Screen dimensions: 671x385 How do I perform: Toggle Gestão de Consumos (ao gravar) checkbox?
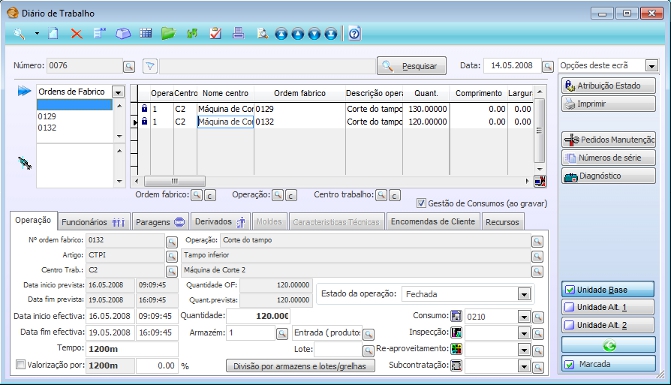[421, 203]
